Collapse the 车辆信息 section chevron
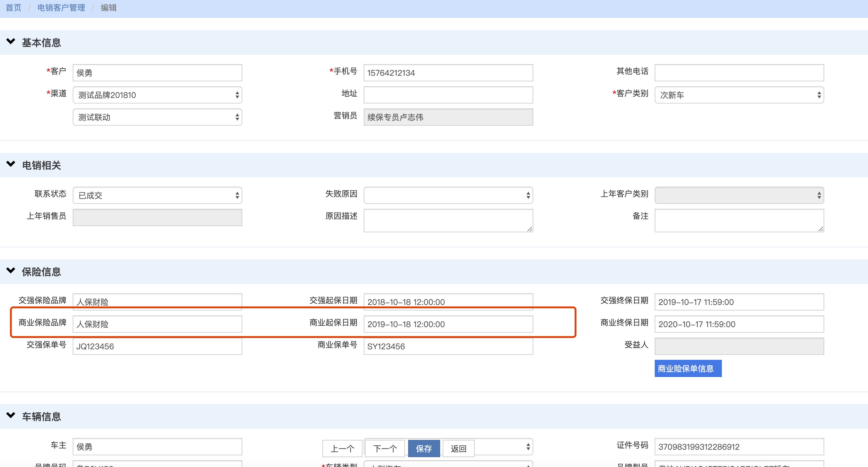 pyautogui.click(x=11, y=415)
